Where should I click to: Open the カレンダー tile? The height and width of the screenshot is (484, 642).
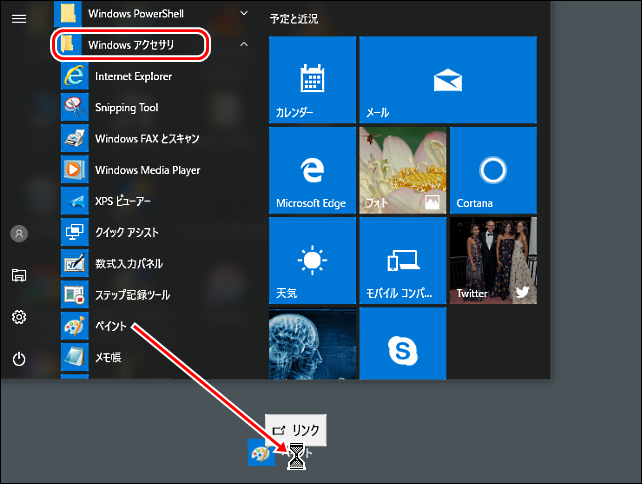click(312, 79)
